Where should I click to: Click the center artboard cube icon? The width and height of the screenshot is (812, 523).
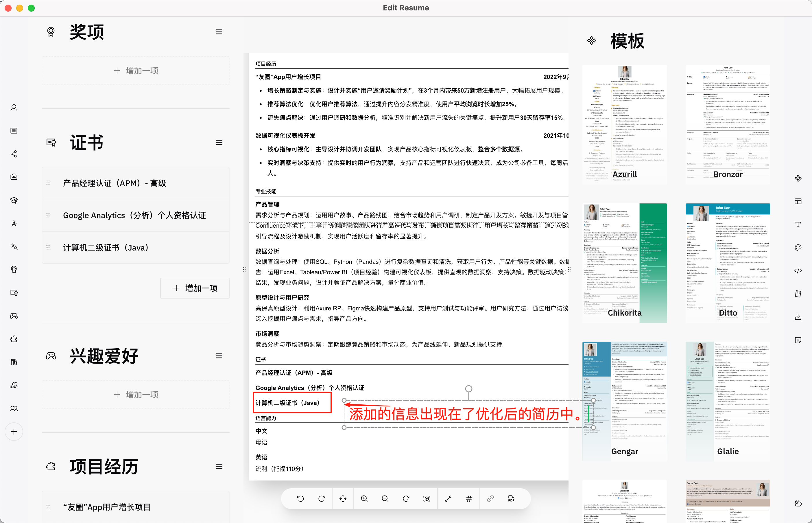tap(427, 498)
